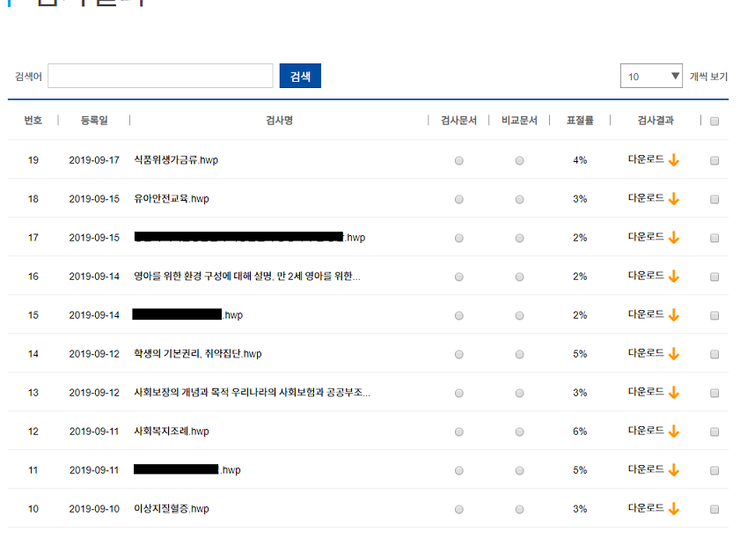Select checkbox for row number 12
Screen dimensions: 740x546
[x=714, y=432]
